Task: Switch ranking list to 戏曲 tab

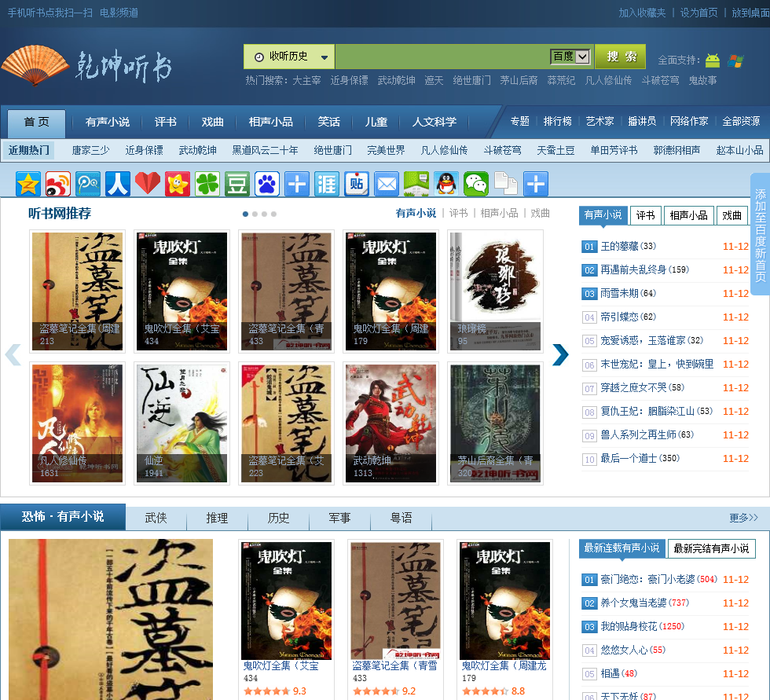Action: tap(731, 215)
